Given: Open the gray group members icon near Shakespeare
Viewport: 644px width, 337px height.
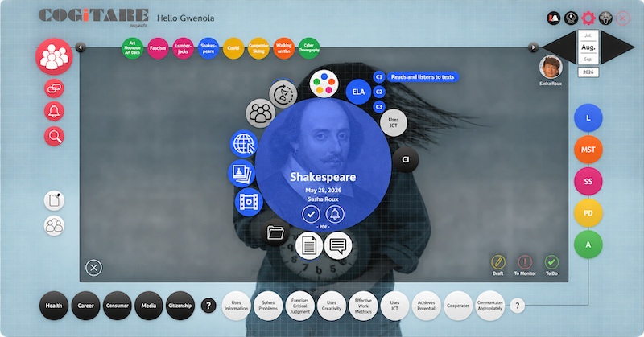Looking at the screenshot, I should [x=260, y=113].
